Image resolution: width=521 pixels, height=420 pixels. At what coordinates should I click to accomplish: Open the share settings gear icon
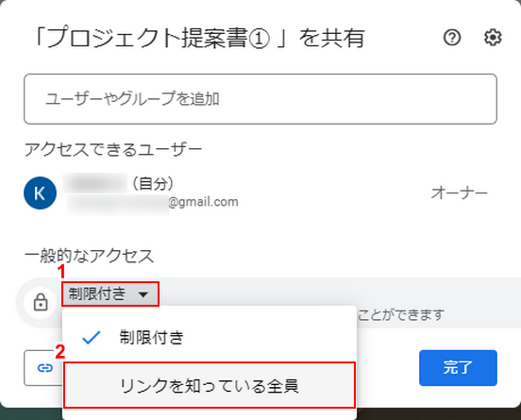coord(493,37)
